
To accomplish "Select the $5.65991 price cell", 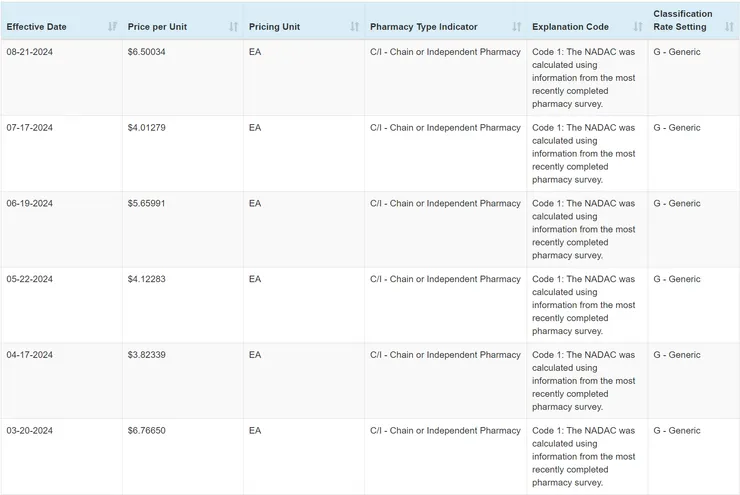I will 147,204.
